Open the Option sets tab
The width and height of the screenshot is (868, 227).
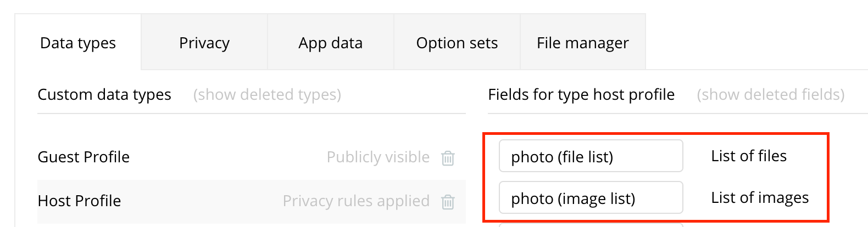tap(457, 43)
